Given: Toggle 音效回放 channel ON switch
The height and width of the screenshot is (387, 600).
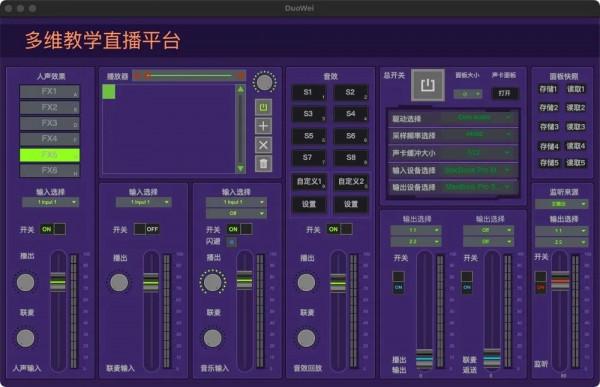Looking at the screenshot, I should pos(340,229).
